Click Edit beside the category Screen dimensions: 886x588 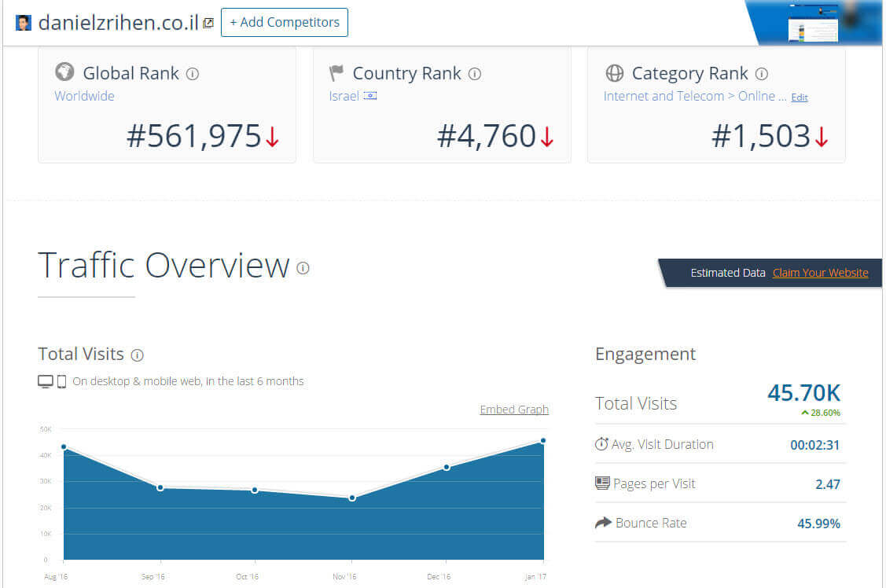pyautogui.click(x=799, y=97)
